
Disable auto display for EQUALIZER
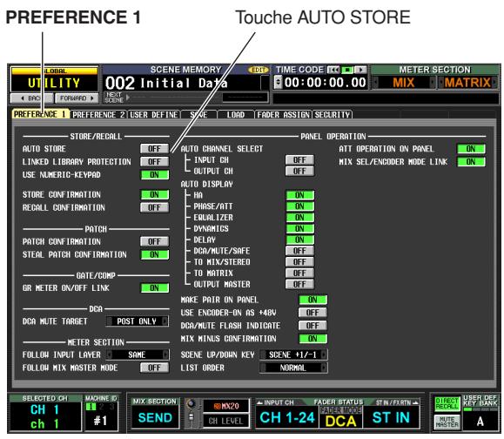pos(299,218)
